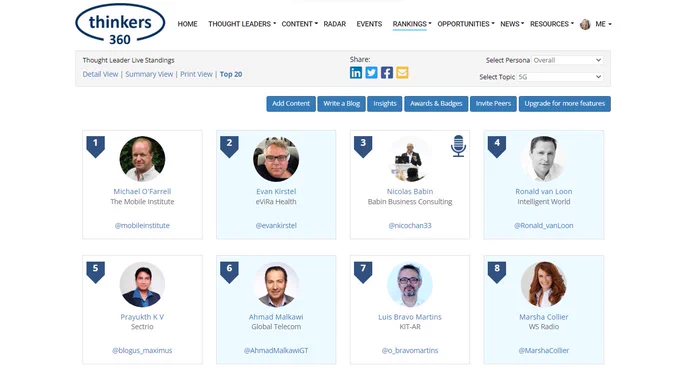This screenshot has width=680, height=380.
Task: Open Nicolas Babin's profile photo
Action: tap(410, 159)
